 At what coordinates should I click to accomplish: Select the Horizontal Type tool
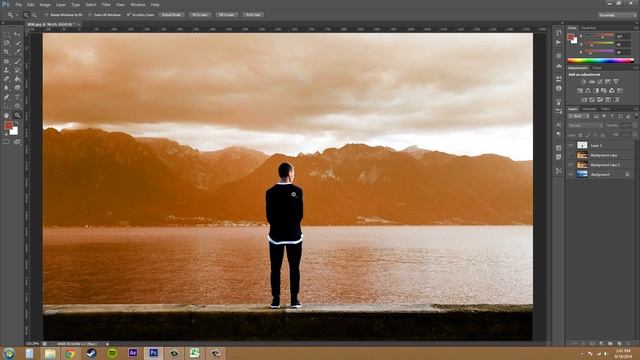click(x=17, y=97)
